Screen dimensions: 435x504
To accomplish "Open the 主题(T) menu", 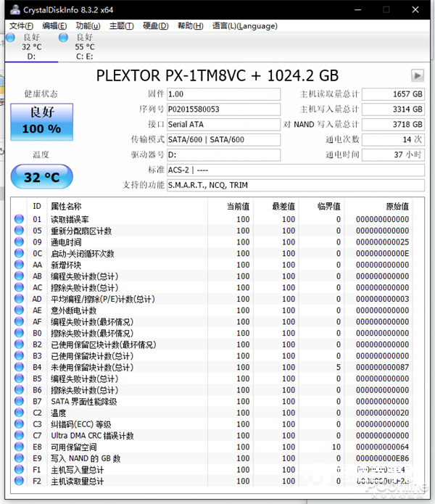I will 122,25.
